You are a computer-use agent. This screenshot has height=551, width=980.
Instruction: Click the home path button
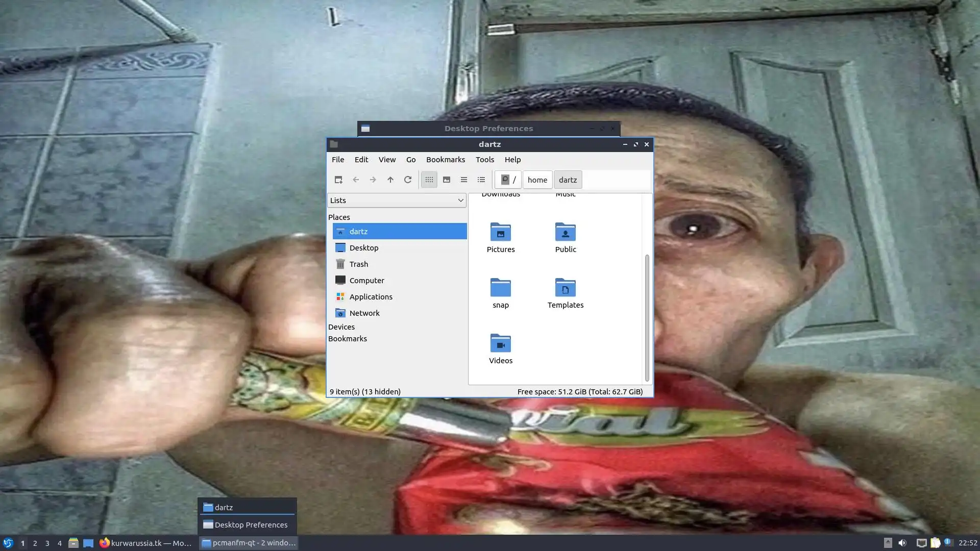(537, 180)
